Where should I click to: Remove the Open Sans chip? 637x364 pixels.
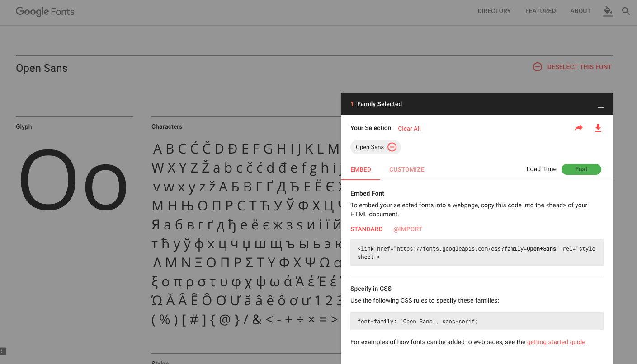coord(392,147)
